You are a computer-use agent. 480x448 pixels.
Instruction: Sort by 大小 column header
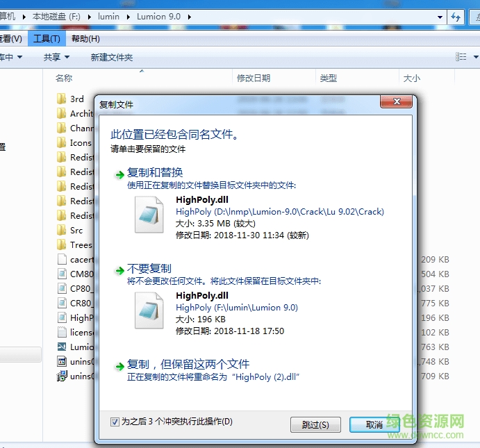[x=412, y=78]
